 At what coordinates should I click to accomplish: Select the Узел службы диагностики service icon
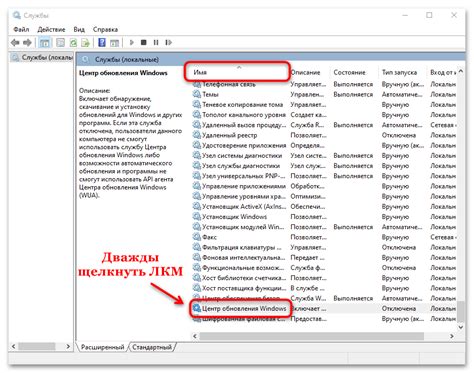tap(197, 166)
